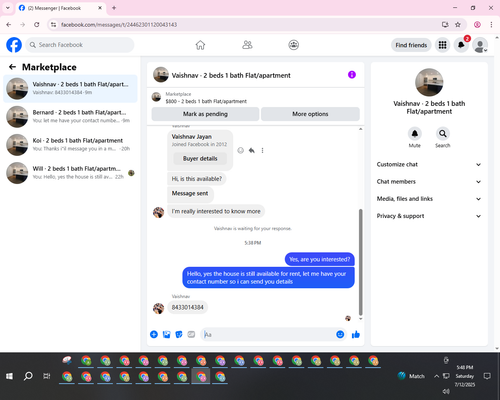Open the Windows notification center

(487, 376)
